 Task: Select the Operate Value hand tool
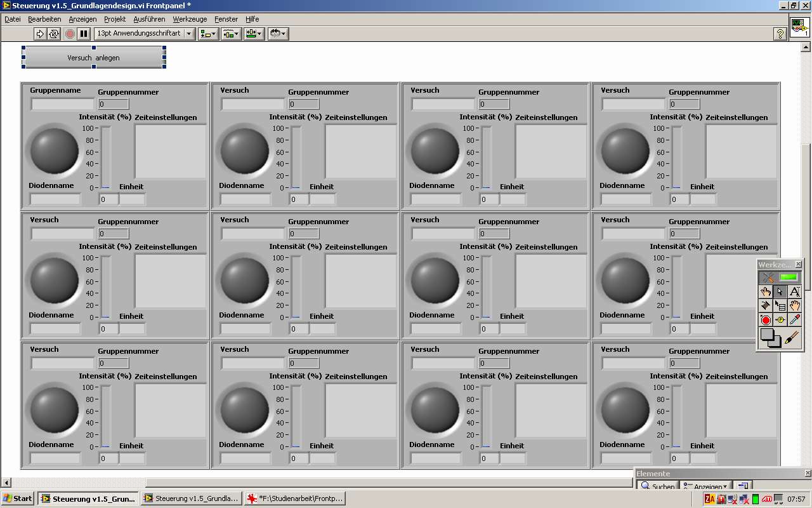click(x=766, y=291)
